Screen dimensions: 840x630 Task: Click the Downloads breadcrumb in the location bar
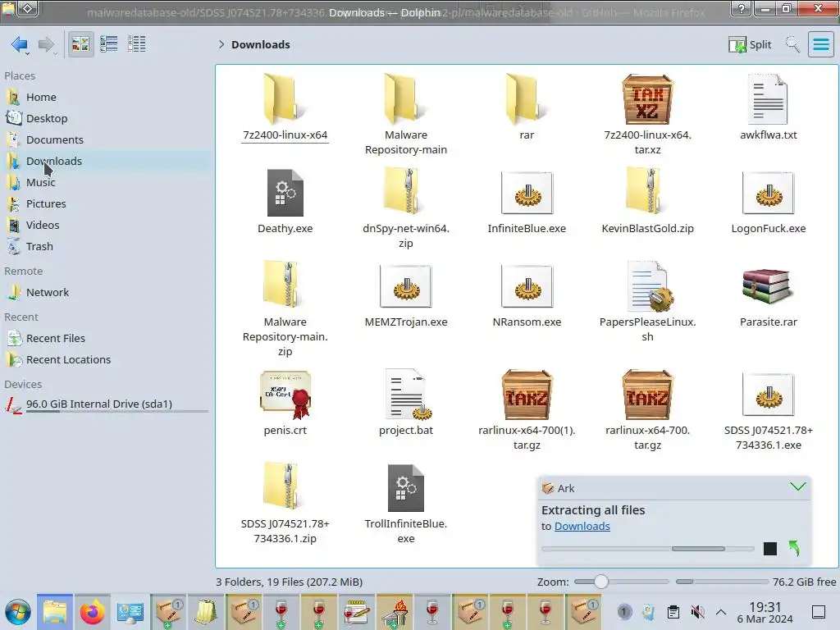pos(260,44)
